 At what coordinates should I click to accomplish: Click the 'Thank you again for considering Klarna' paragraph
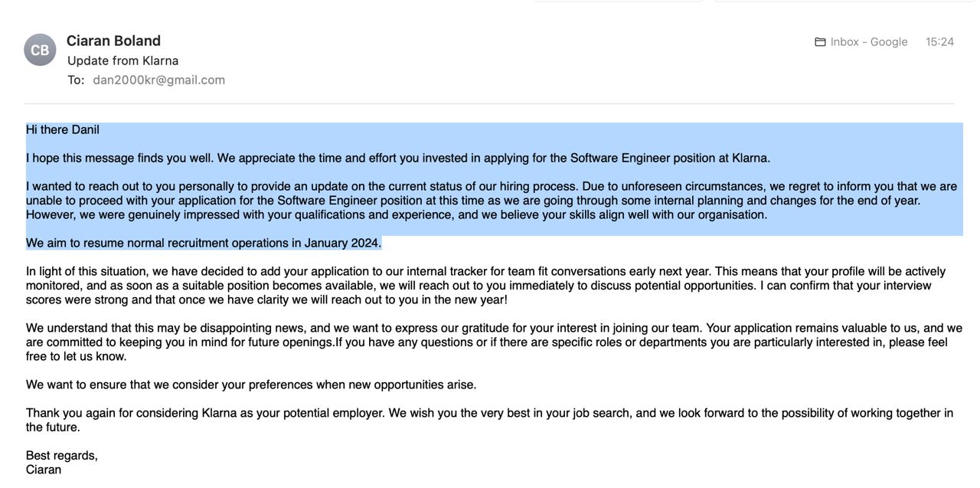(489, 420)
